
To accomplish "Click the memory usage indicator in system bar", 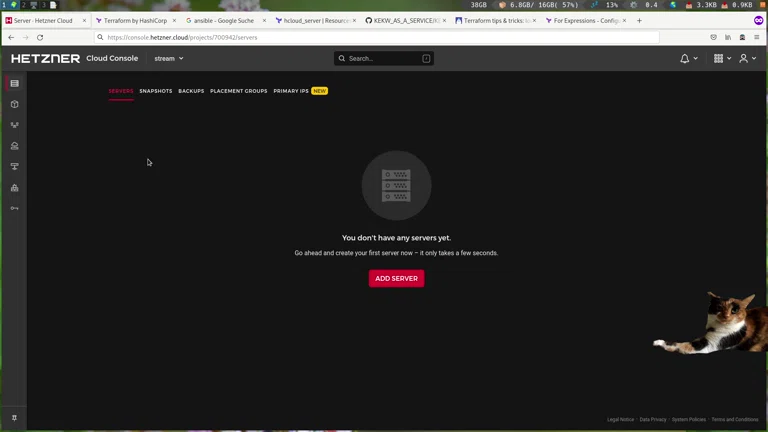I will point(538,5).
